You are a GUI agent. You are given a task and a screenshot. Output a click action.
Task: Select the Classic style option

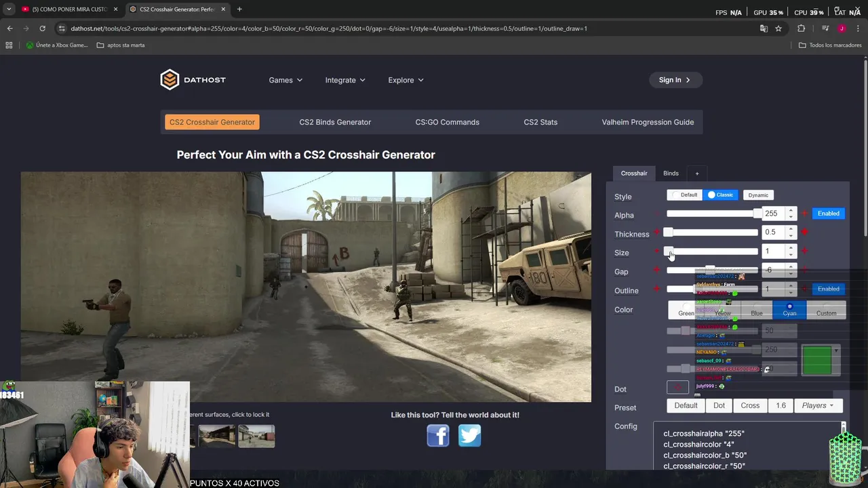coord(720,195)
